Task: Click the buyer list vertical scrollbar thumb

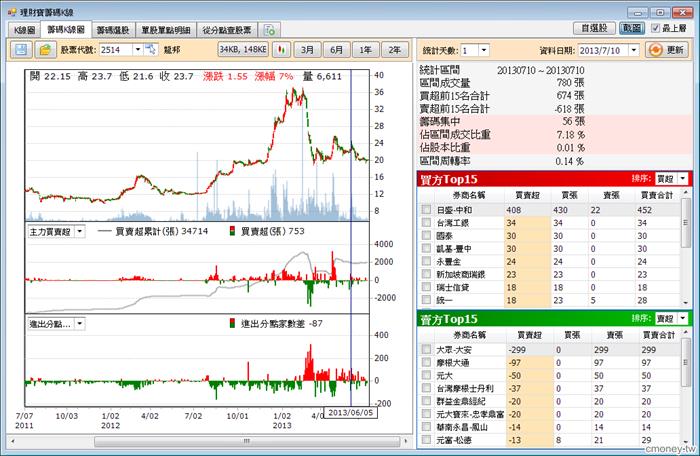Action: (686, 222)
